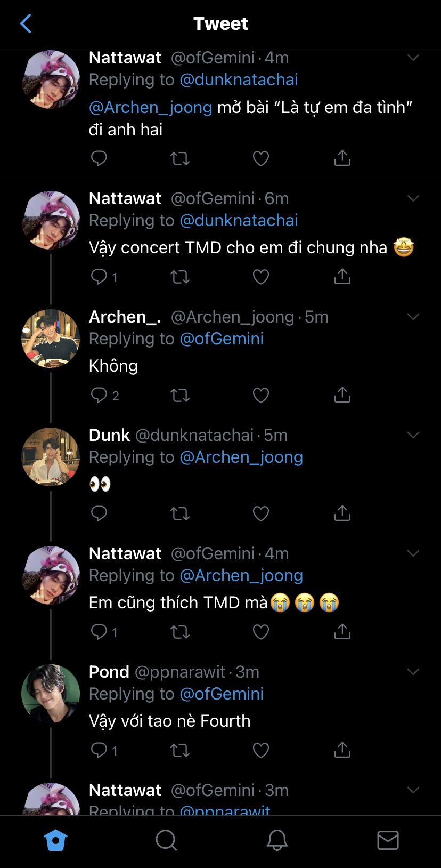Retweet Archen_'s "Không" reply

tap(180, 395)
